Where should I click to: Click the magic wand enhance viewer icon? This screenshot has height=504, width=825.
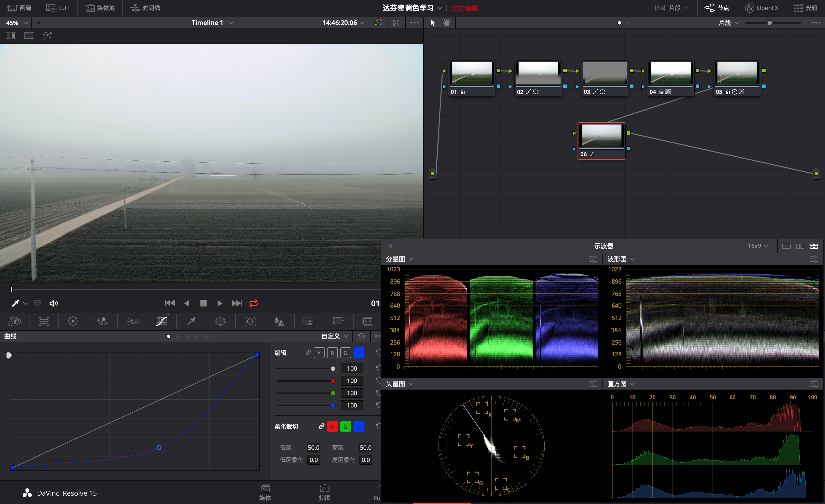coord(47,36)
